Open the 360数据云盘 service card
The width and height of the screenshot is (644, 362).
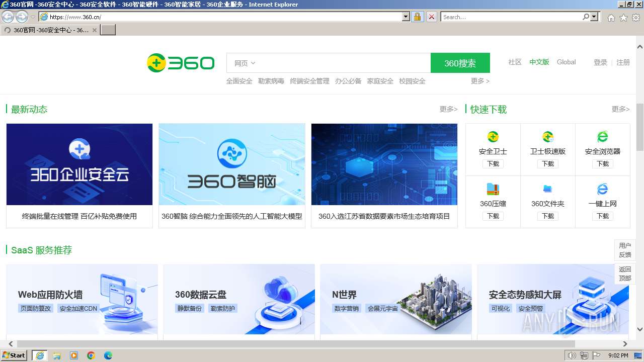point(239,300)
